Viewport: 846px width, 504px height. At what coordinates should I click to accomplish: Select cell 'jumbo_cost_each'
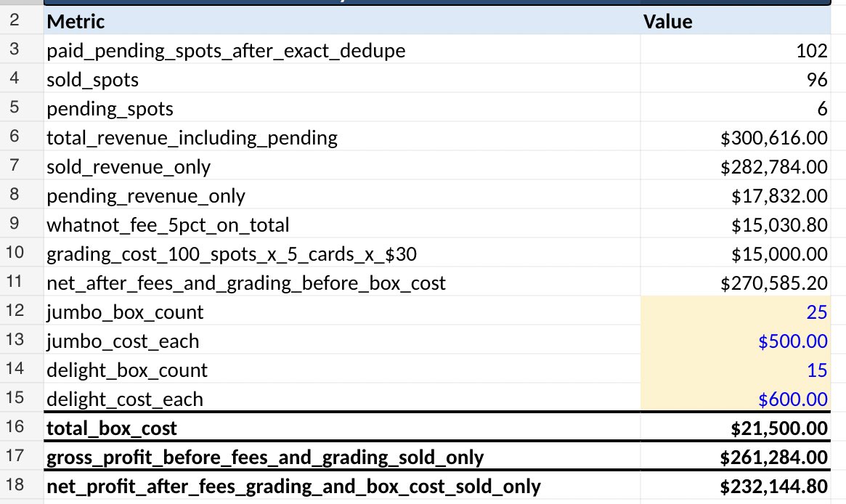pyautogui.click(x=342, y=341)
